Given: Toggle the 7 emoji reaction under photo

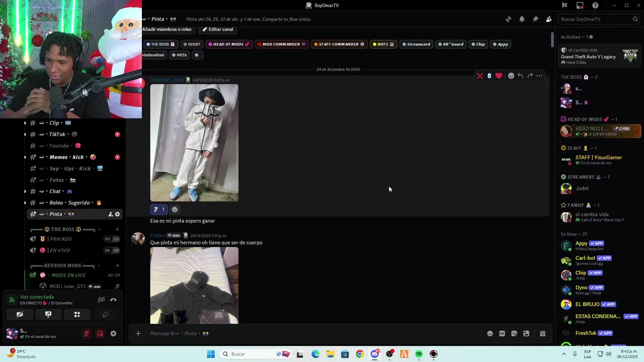Looking at the screenshot, I should click(x=159, y=209).
